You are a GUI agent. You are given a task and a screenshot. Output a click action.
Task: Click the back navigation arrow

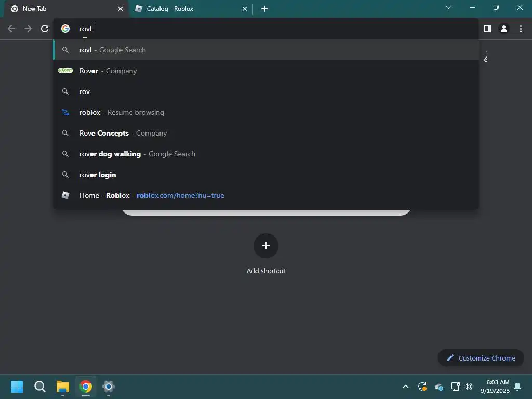[x=11, y=29]
